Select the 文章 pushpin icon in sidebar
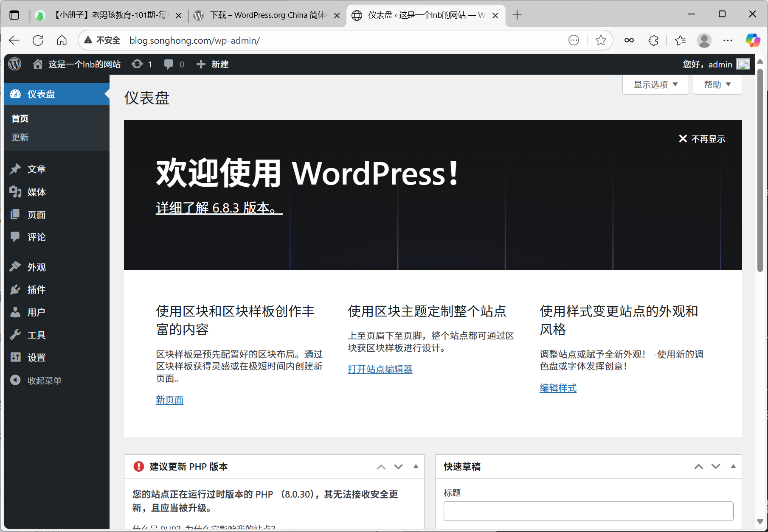 (15, 169)
